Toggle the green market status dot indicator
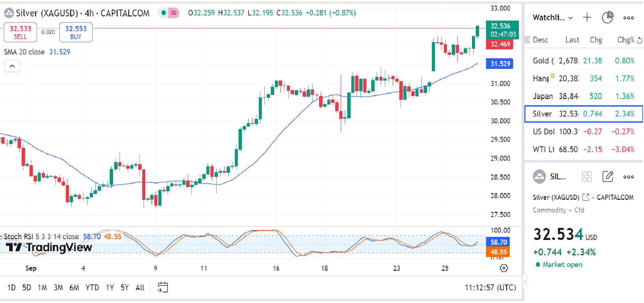 coord(164,13)
